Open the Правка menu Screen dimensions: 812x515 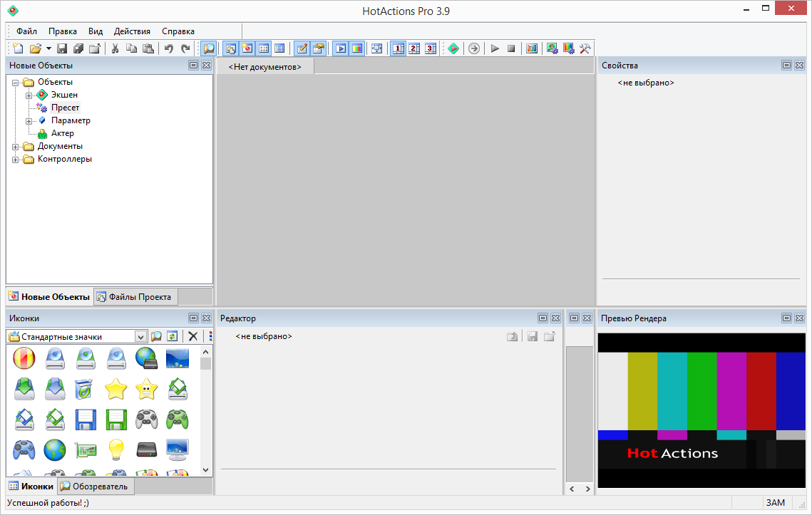[63, 31]
